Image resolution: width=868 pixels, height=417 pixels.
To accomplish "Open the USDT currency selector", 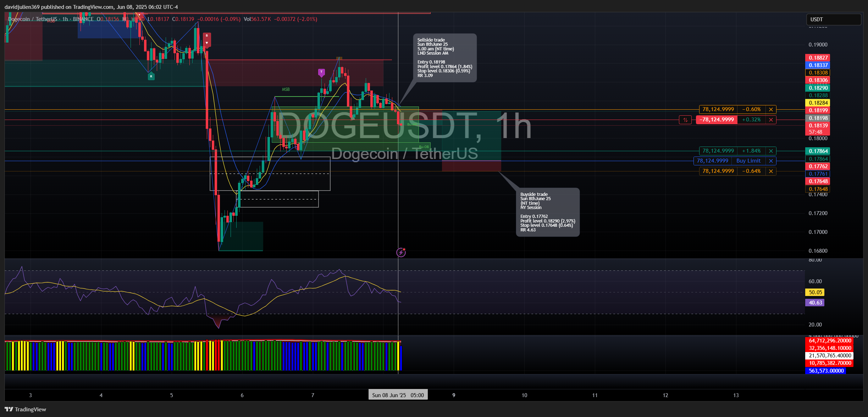I will (834, 20).
